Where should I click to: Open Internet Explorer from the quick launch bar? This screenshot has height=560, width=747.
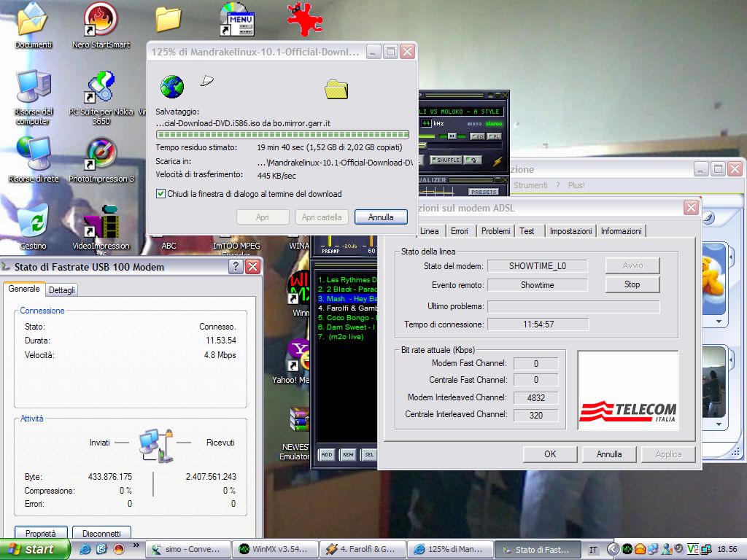pos(85,549)
